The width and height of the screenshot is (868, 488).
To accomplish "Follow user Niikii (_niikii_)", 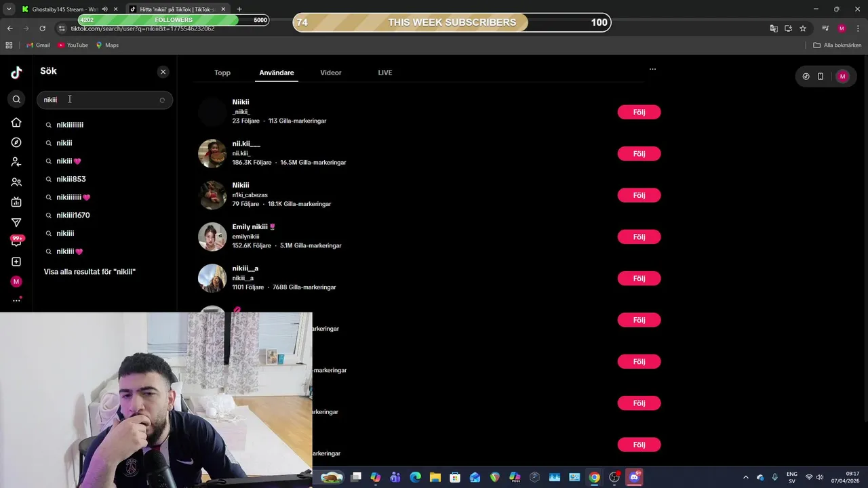I will coord(639,112).
